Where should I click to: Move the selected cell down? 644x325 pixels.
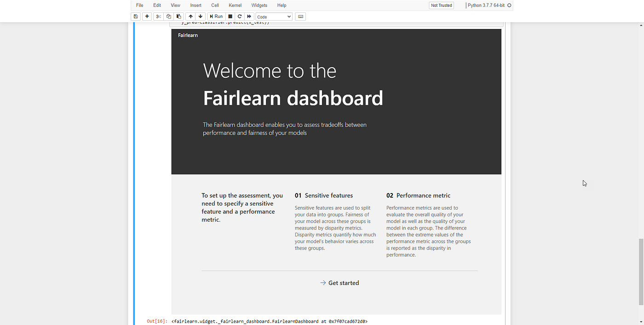[x=200, y=16]
